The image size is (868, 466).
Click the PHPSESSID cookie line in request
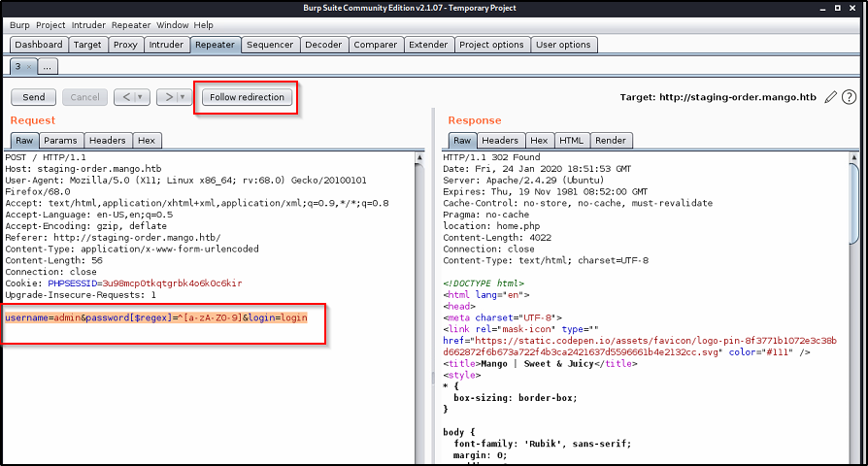(123, 283)
